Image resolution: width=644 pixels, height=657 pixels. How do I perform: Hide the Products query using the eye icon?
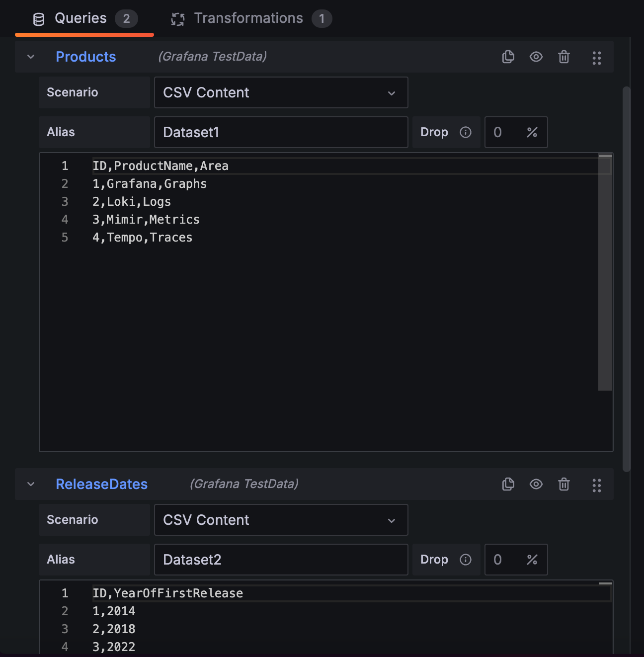point(536,57)
